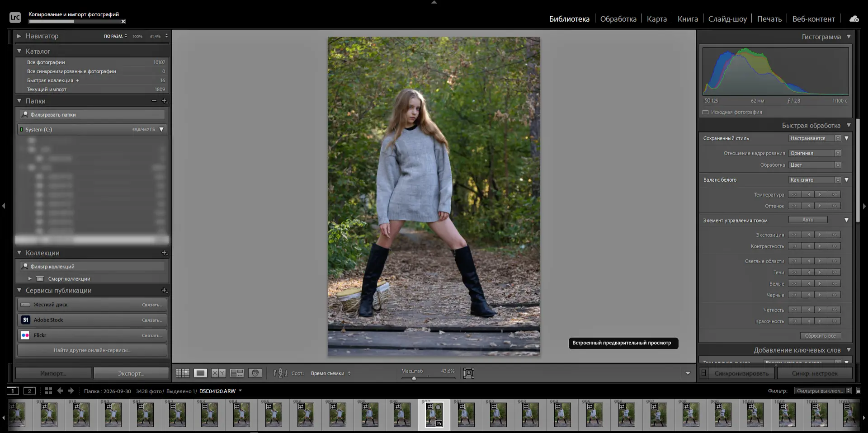The image size is (868, 433).
Task: Open Survey view icon in toolbar
Action: pyautogui.click(x=237, y=373)
